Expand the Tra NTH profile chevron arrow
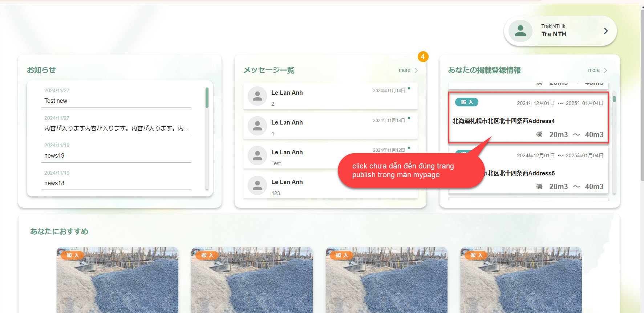The height and width of the screenshot is (313, 644). coord(605,31)
